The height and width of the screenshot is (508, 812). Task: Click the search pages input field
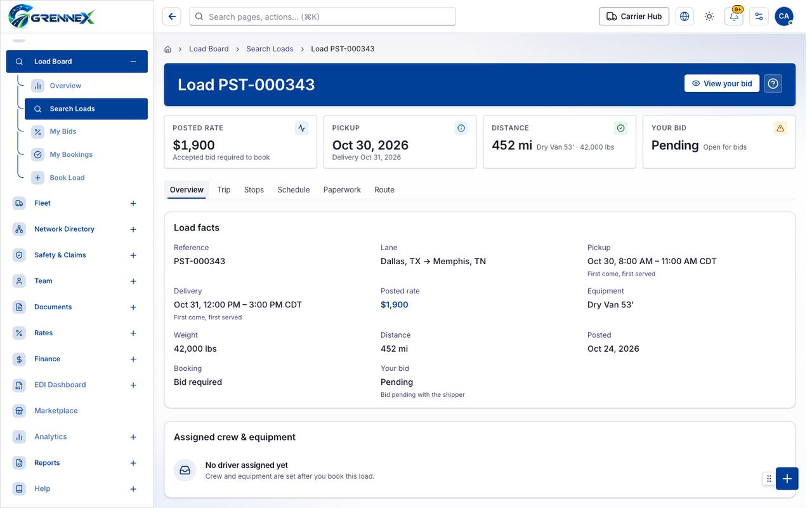pyautogui.click(x=322, y=17)
